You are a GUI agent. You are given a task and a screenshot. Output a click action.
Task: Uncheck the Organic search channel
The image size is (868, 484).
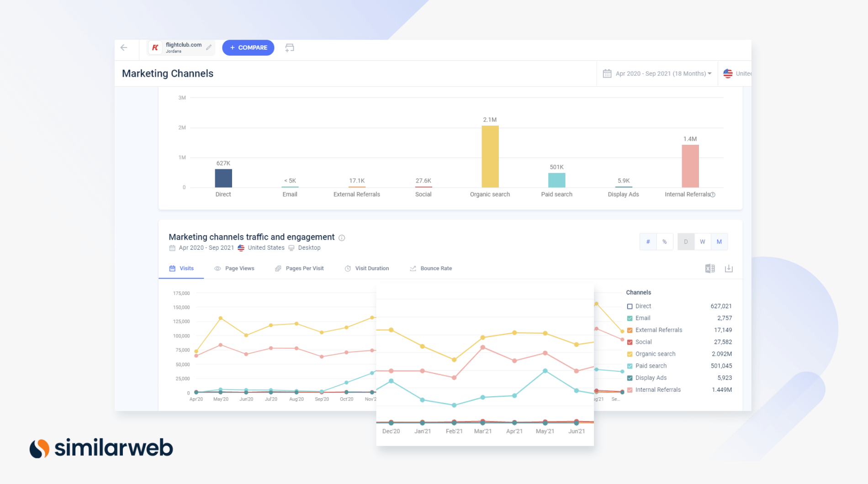(630, 354)
